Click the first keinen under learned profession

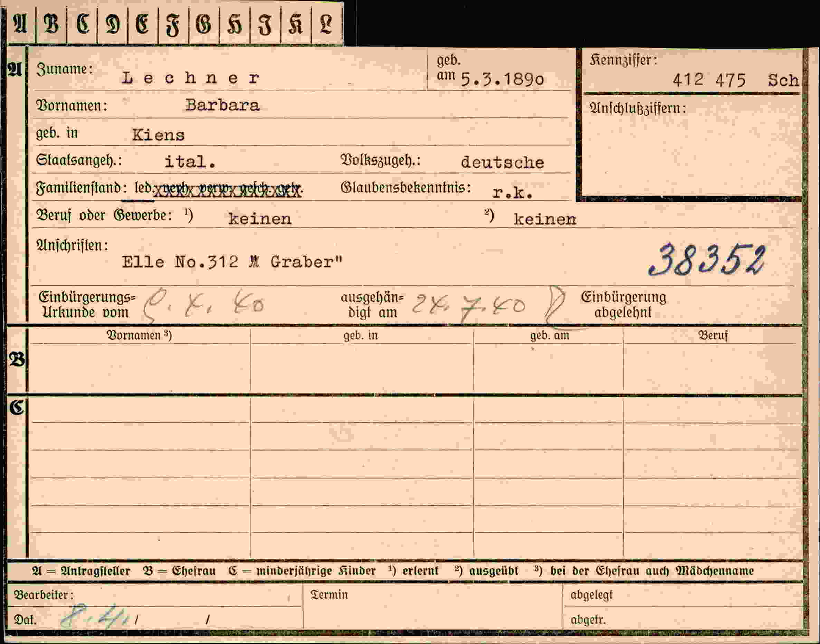(x=260, y=219)
